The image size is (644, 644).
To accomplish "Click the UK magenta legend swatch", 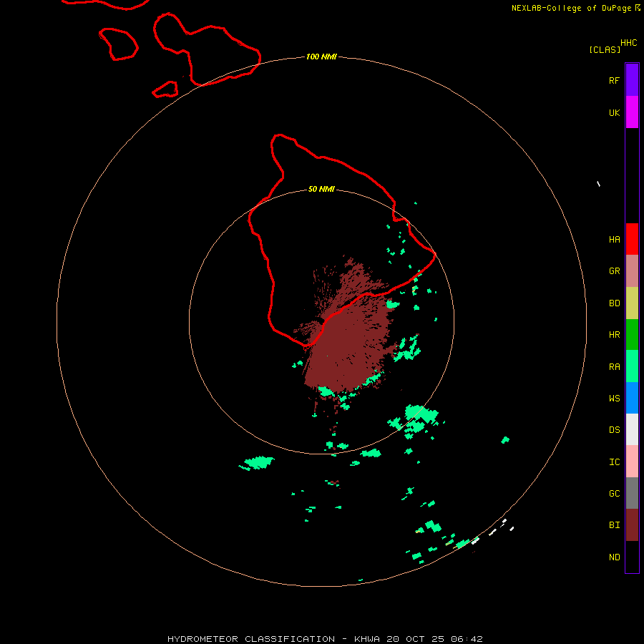I will tap(632, 112).
